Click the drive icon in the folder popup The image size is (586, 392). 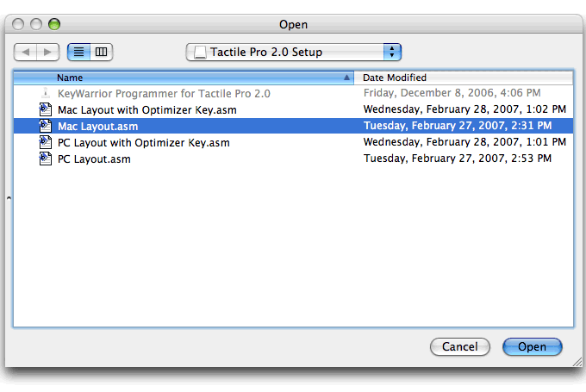[x=200, y=52]
